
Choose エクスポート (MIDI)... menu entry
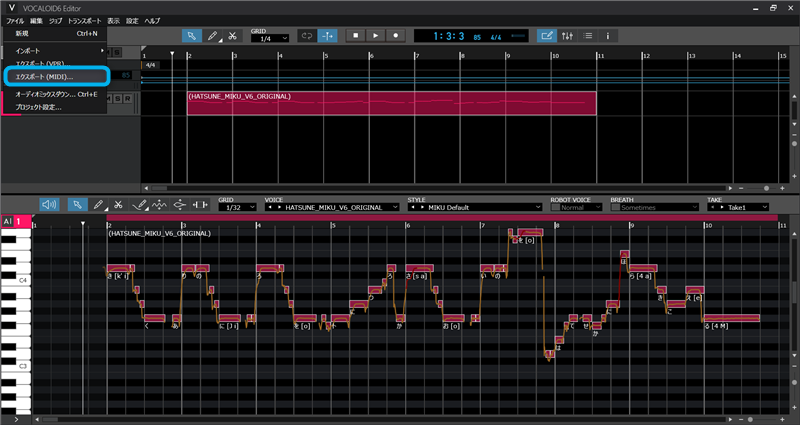coord(56,77)
